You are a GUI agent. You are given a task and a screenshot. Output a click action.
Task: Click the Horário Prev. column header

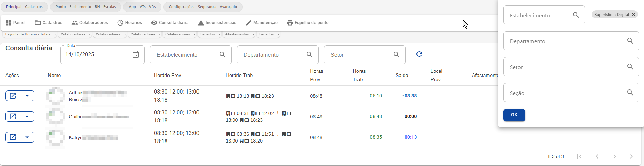[168, 75]
